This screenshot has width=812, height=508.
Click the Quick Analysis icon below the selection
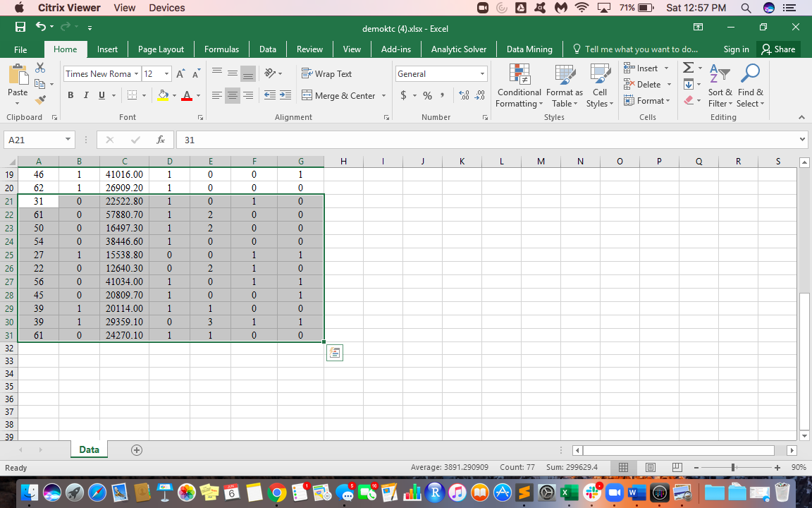(335, 353)
